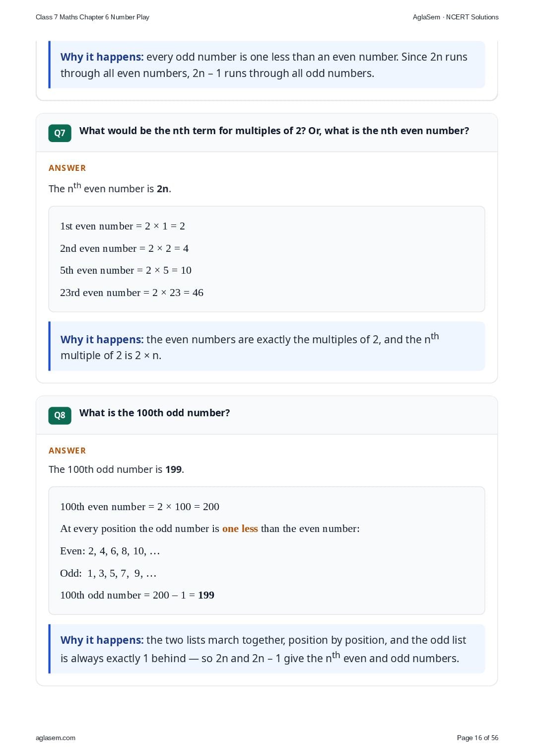Click the bold 2n in the Q7 answer

[x=163, y=189]
